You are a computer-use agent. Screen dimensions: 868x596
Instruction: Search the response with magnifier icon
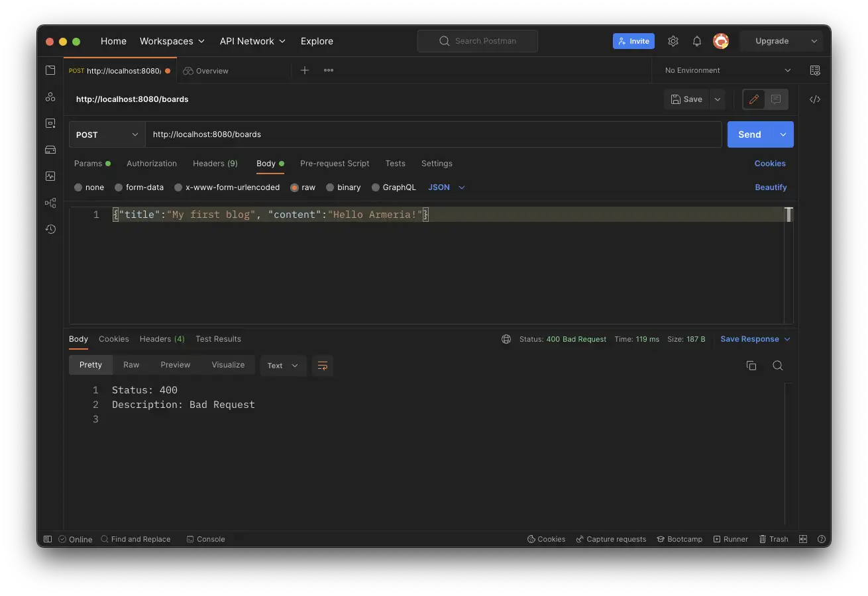[x=778, y=366]
